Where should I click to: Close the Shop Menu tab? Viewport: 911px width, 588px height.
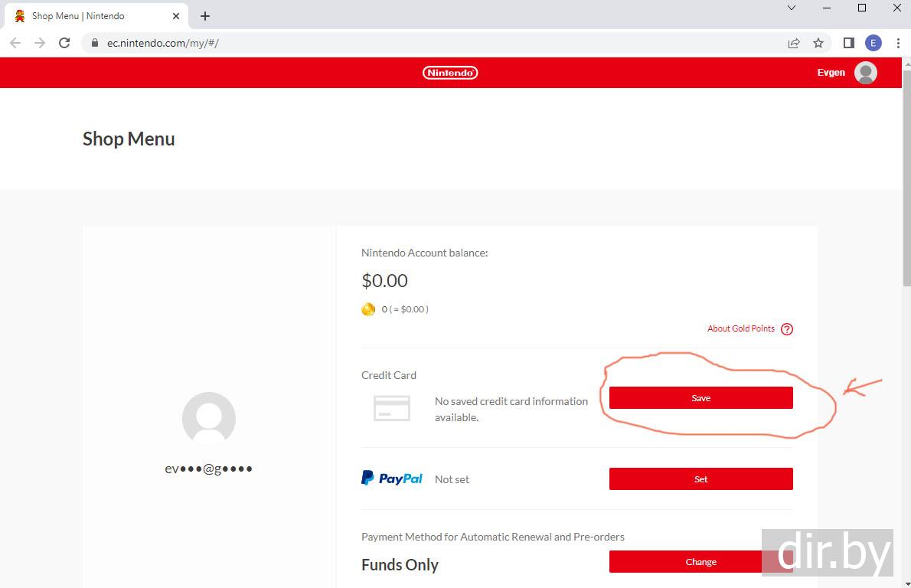tap(176, 16)
